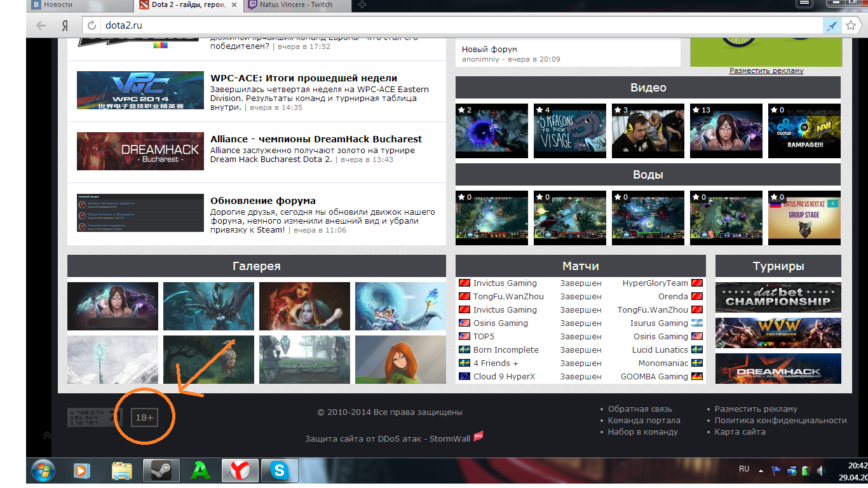
Task: Click the Monomaniac team name
Action: point(663,363)
